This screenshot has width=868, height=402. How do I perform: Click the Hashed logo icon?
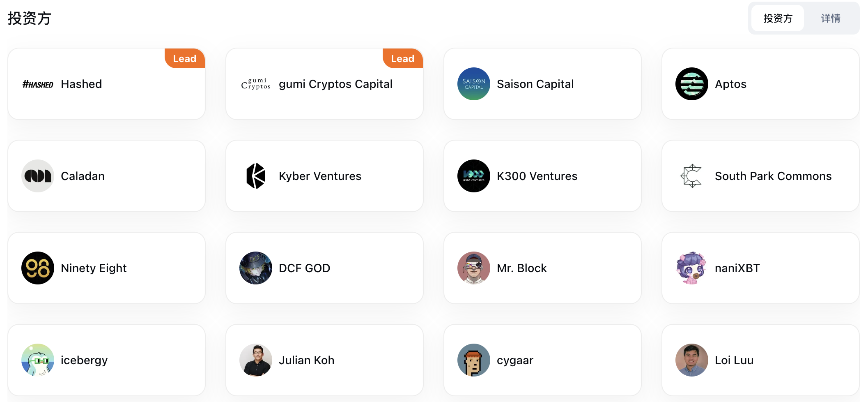(x=38, y=84)
